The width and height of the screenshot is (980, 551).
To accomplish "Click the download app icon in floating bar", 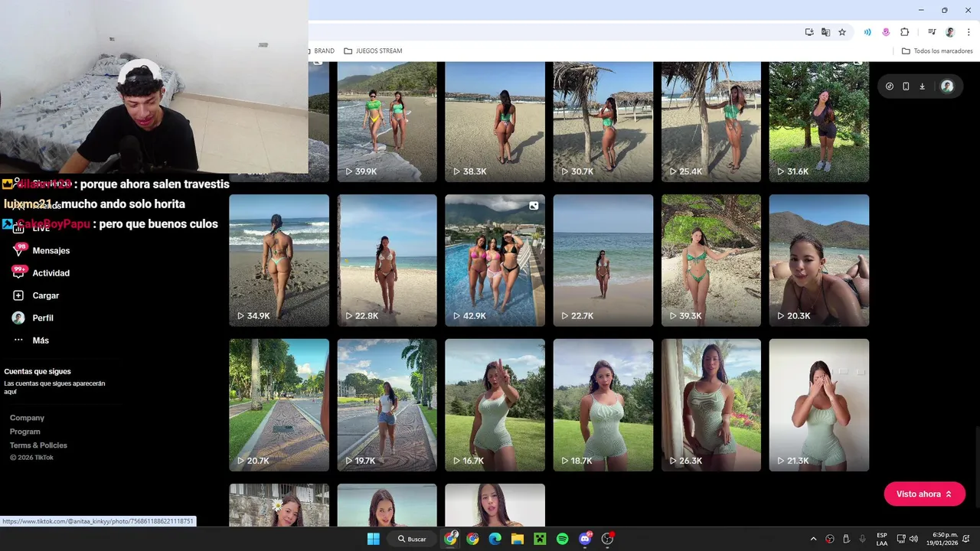I will click(922, 86).
